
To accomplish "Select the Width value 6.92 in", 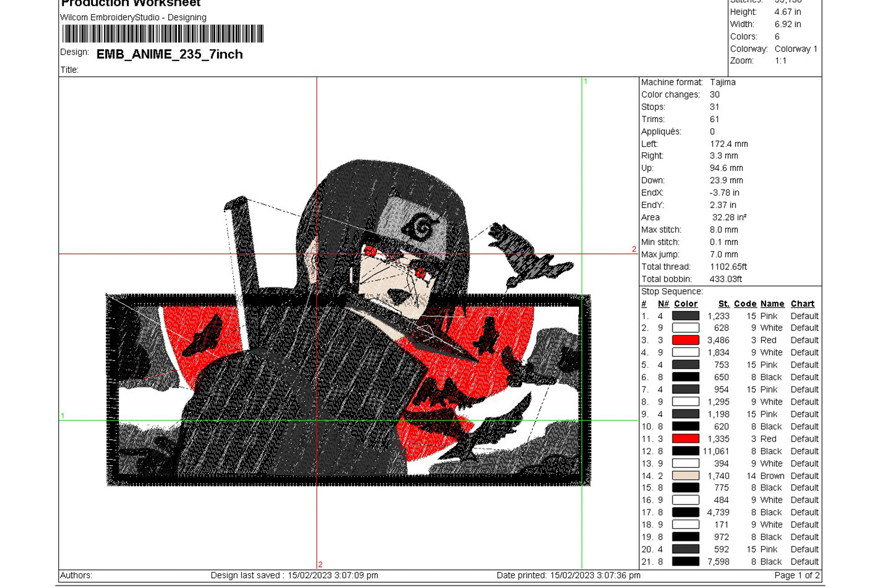I will (x=788, y=24).
